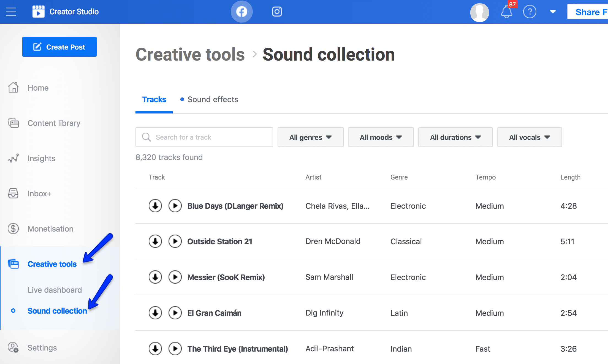Viewport: 608px width, 364px height.
Task: Download Outside Station 21 track
Action: pyautogui.click(x=155, y=241)
